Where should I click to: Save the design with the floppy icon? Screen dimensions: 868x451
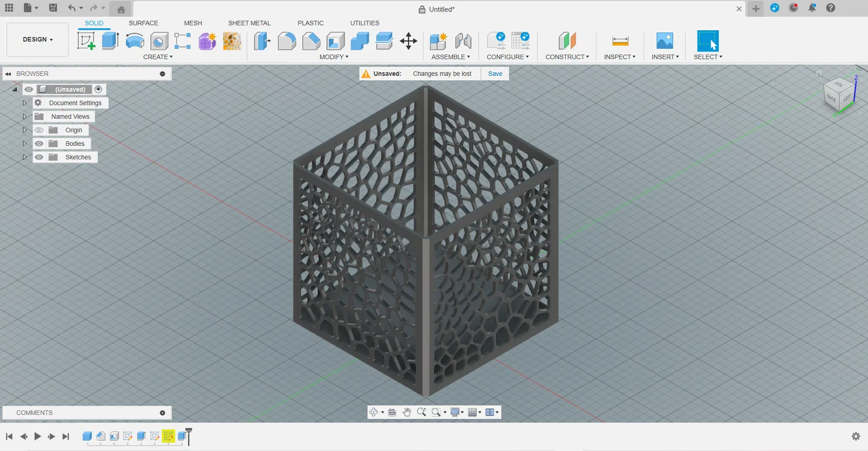(53, 8)
